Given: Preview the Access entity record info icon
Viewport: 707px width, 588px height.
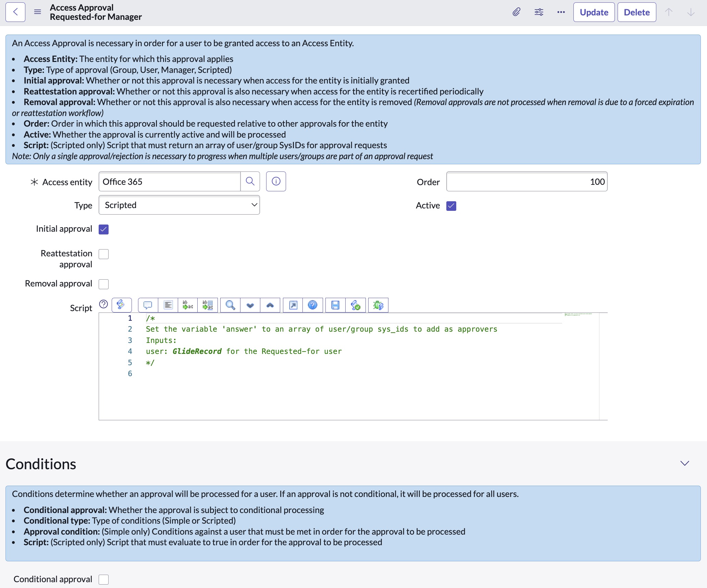Looking at the screenshot, I should [276, 181].
